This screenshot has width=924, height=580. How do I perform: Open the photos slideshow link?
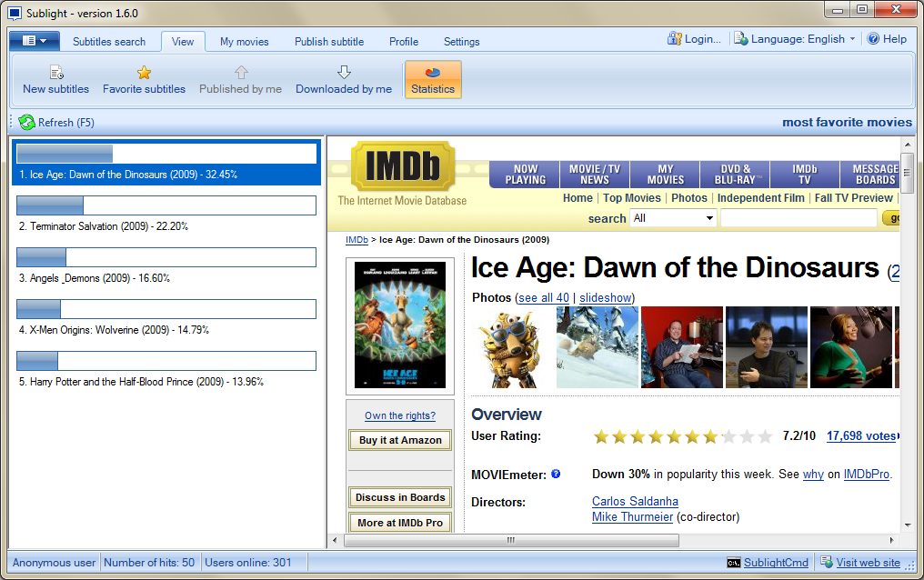(605, 298)
